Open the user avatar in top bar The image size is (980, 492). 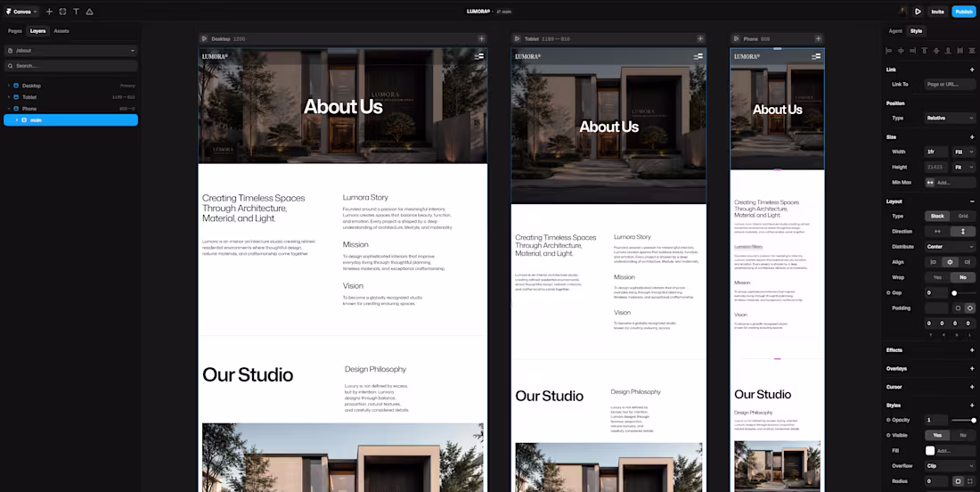click(x=902, y=12)
